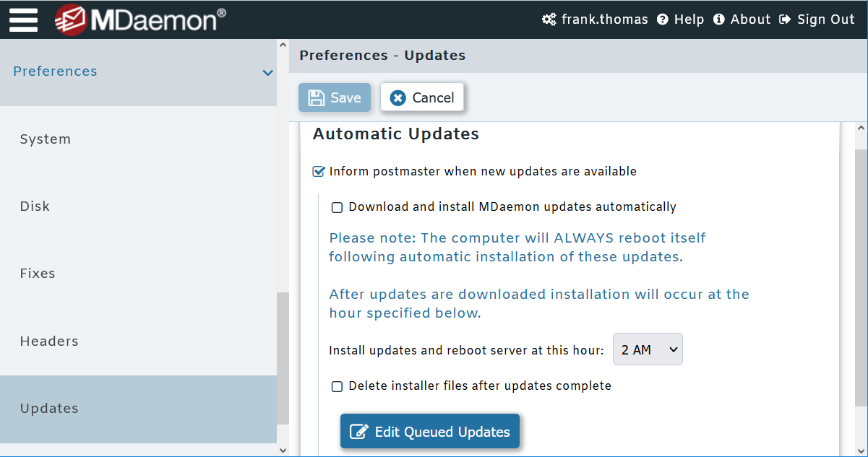
Task: Open the install hour dropdown showing 2 AM
Action: tap(647, 349)
